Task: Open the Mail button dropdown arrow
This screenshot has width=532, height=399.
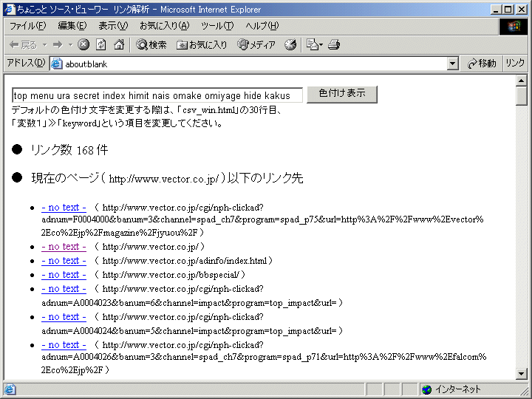Action: click(x=321, y=45)
